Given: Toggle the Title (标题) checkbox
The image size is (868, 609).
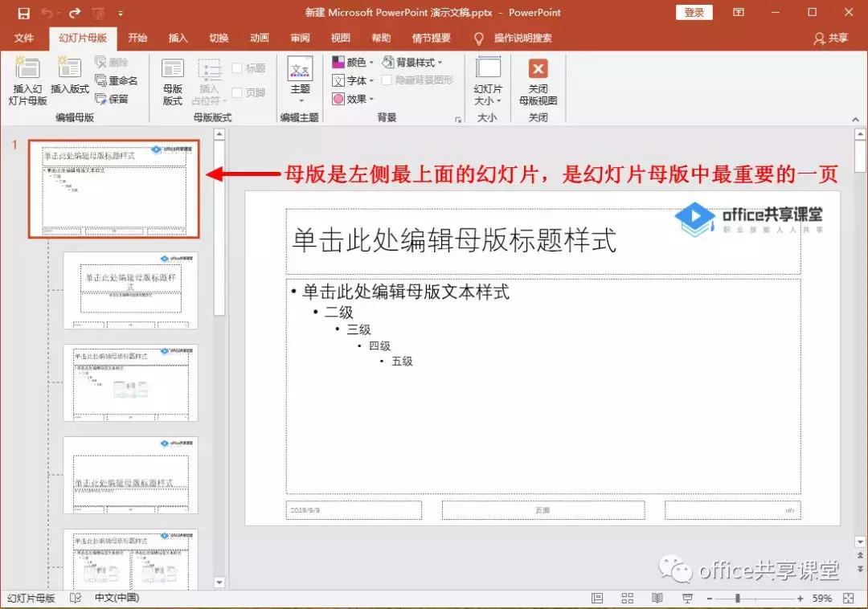Looking at the screenshot, I should coord(248,68).
